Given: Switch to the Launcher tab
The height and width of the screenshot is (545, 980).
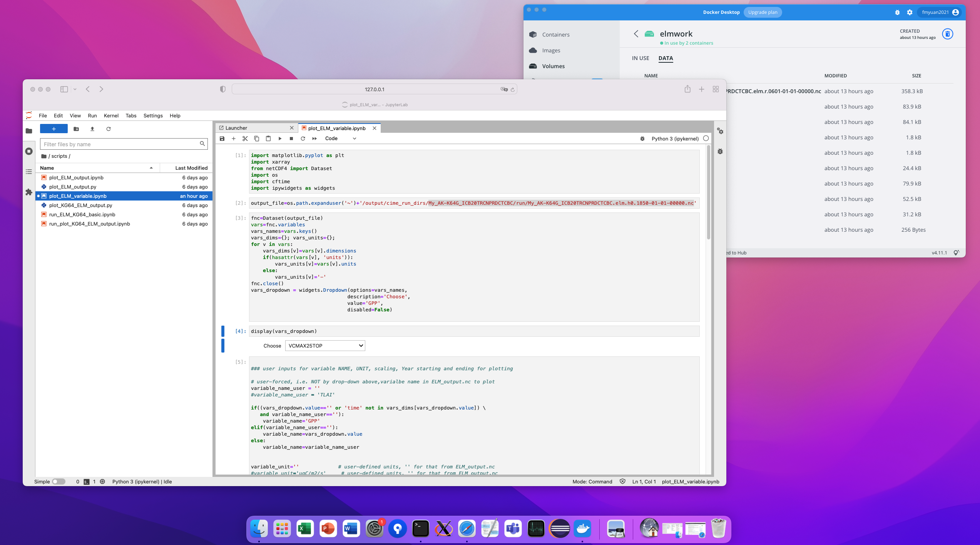Looking at the screenshot, I should 236,128.
